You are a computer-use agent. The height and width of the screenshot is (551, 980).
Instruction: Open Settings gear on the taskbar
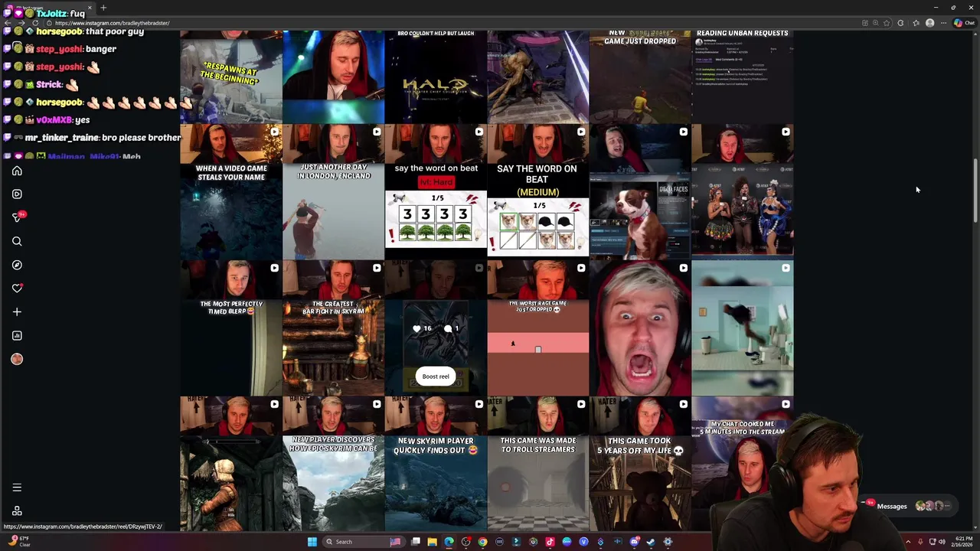(x=668, y=542)
